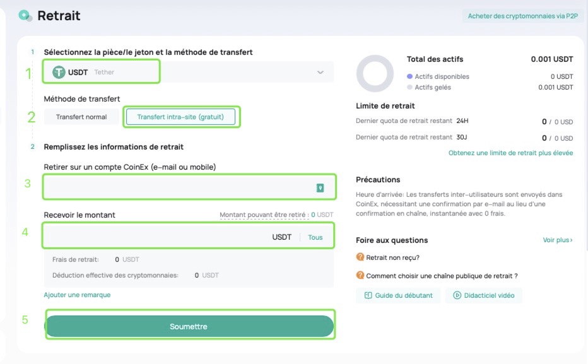Screen dimensions: 588x364
Task: Click the Tether USDT coin icon
Action: coord(59,72)
